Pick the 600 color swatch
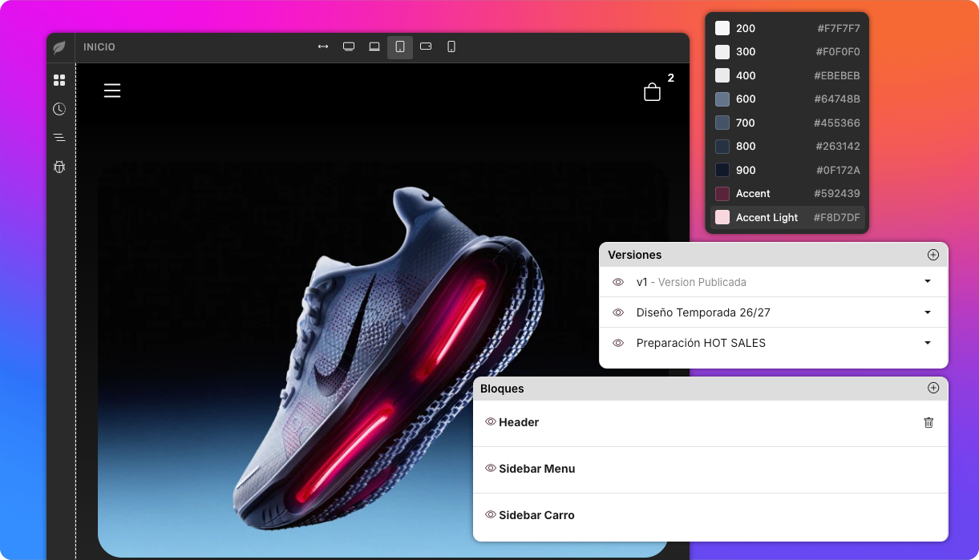The width and height of the screenshot is (979, 560). coord(722,99)
